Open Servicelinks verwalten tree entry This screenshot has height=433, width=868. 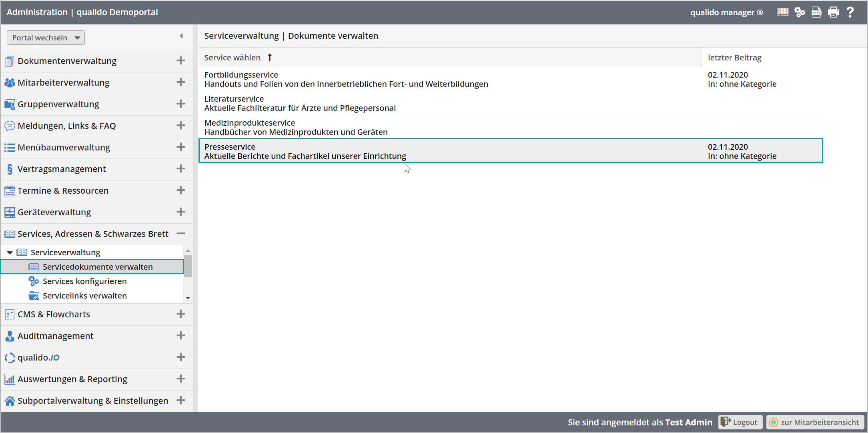click(x=84, y=296)
